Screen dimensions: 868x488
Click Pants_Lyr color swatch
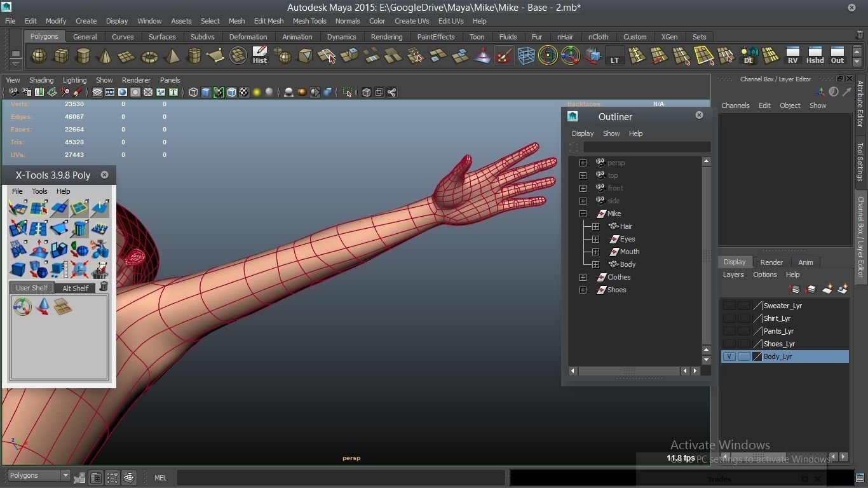click(x=757, y=331)
